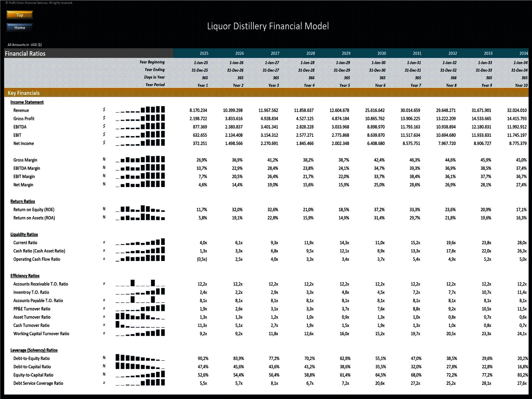Select Gross Profit value 10.865.762
This screenshot has width=532, height=399.
pyautogui.click(x=375, y=119)
